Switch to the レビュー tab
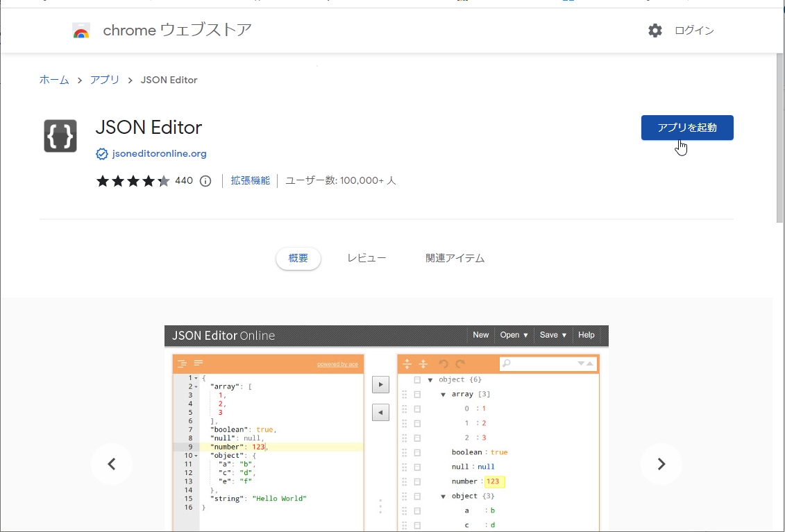 (x=366, y=257)
